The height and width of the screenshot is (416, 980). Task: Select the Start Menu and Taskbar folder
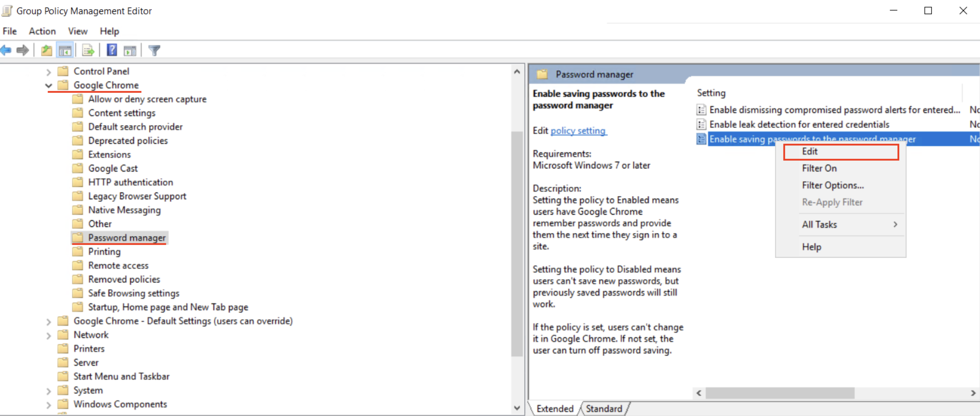coord(121,377)
